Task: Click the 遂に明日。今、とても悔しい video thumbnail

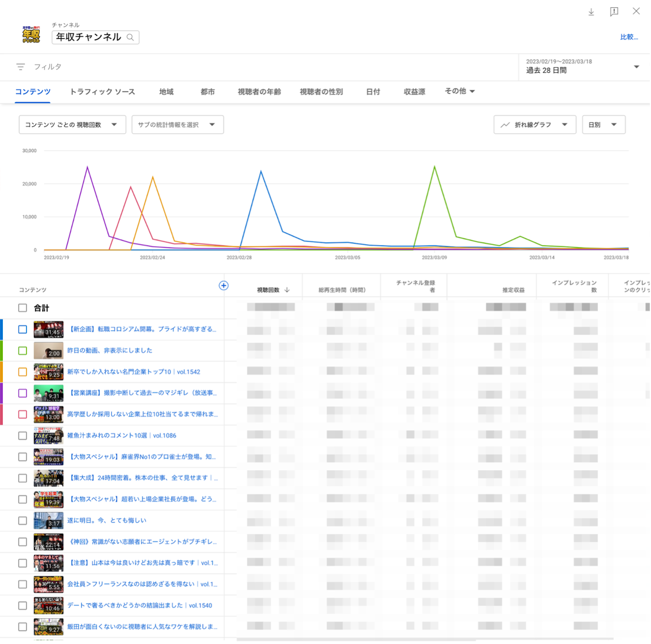Action: (x=48, y=520)
